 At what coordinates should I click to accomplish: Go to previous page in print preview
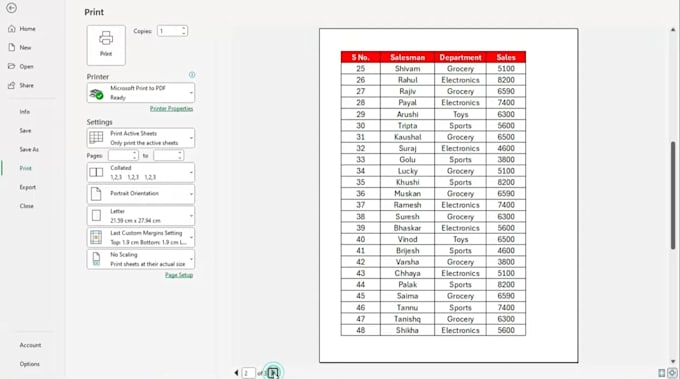pos(236,372)
